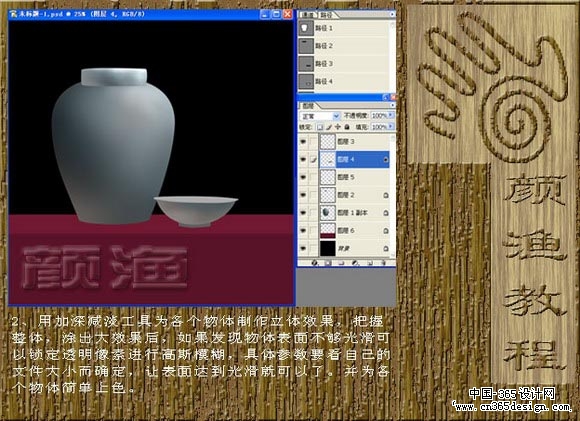The height and width of the screenshot is (421, 580).
Task: Click the delete layer trash icon
Action: point(384,263)
